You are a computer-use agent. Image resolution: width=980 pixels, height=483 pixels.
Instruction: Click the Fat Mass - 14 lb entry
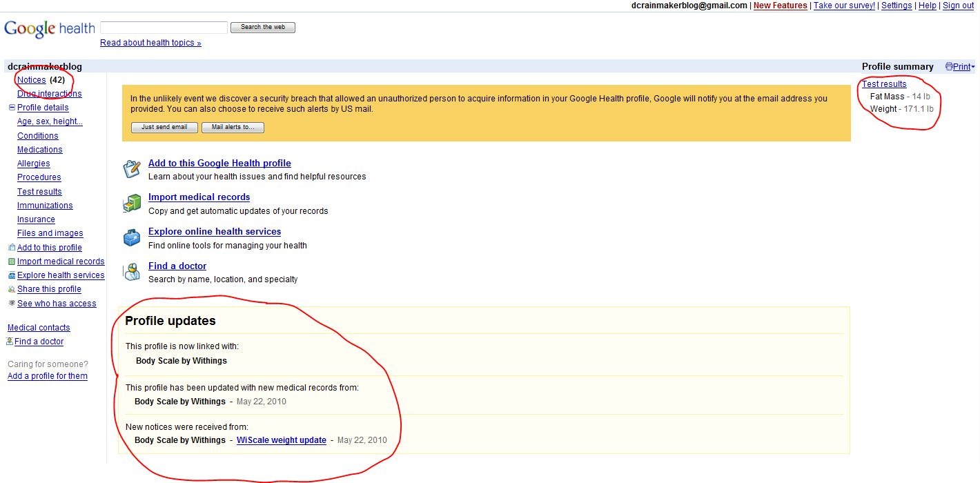tap(900, 97)
